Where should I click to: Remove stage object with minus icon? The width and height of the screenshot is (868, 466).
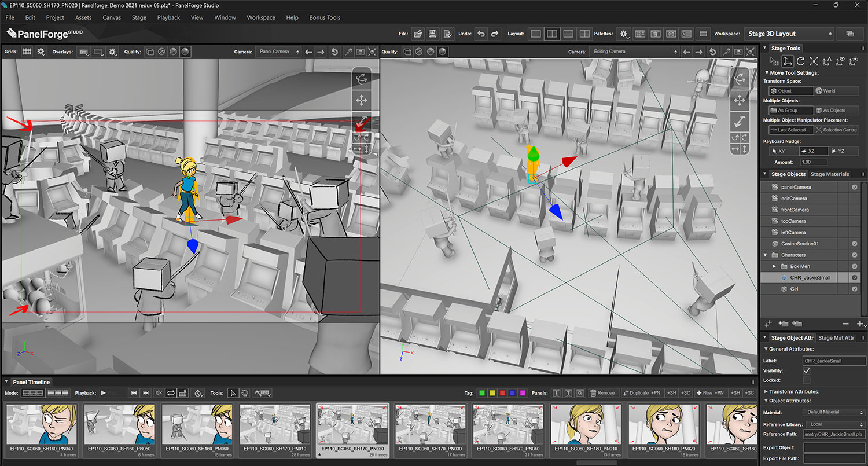845,324
